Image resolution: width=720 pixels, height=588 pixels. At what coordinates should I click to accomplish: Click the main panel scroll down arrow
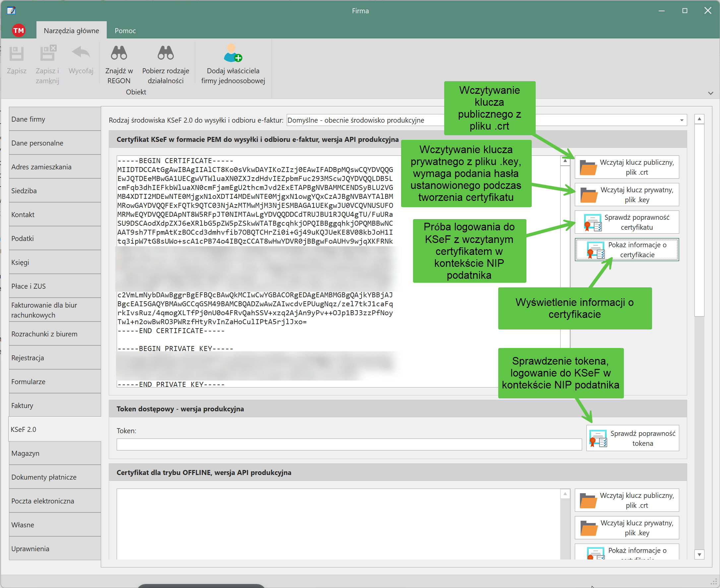click(x=699, y=555)
